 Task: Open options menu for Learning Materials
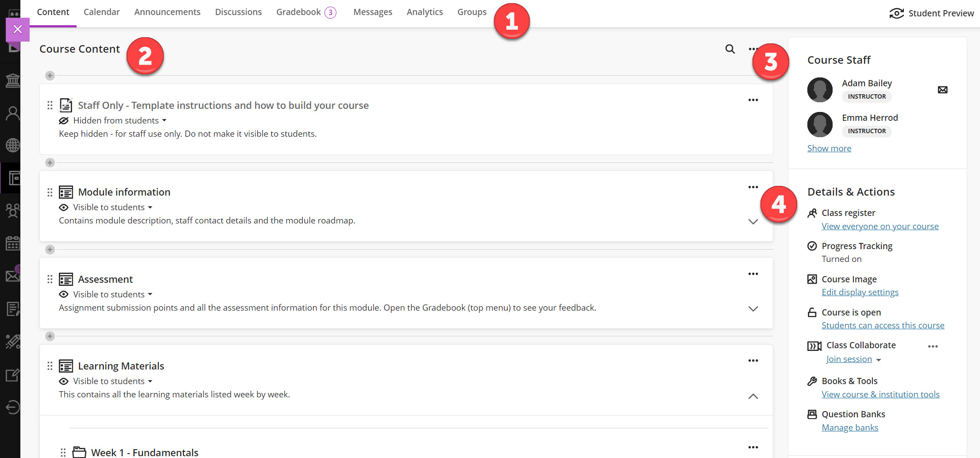[753, 361]
